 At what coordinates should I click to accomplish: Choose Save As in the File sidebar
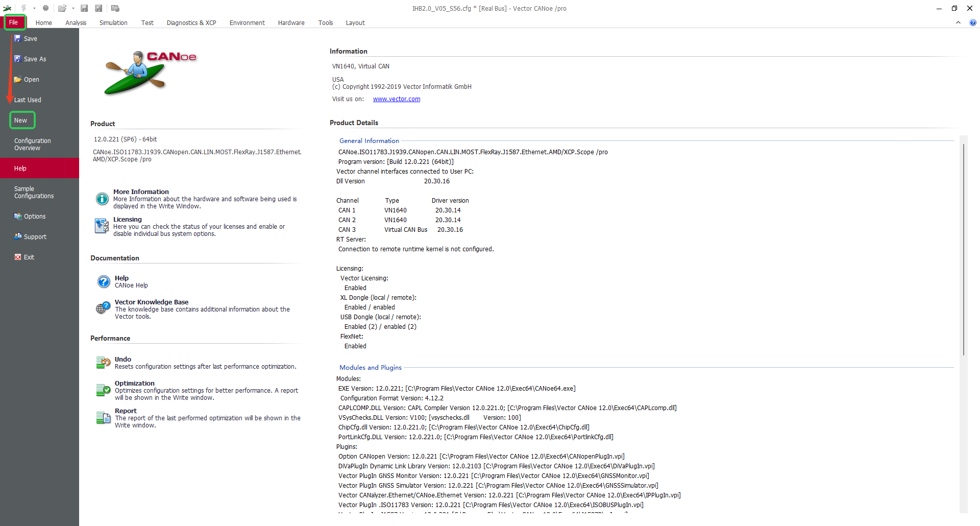pos(39,59)
